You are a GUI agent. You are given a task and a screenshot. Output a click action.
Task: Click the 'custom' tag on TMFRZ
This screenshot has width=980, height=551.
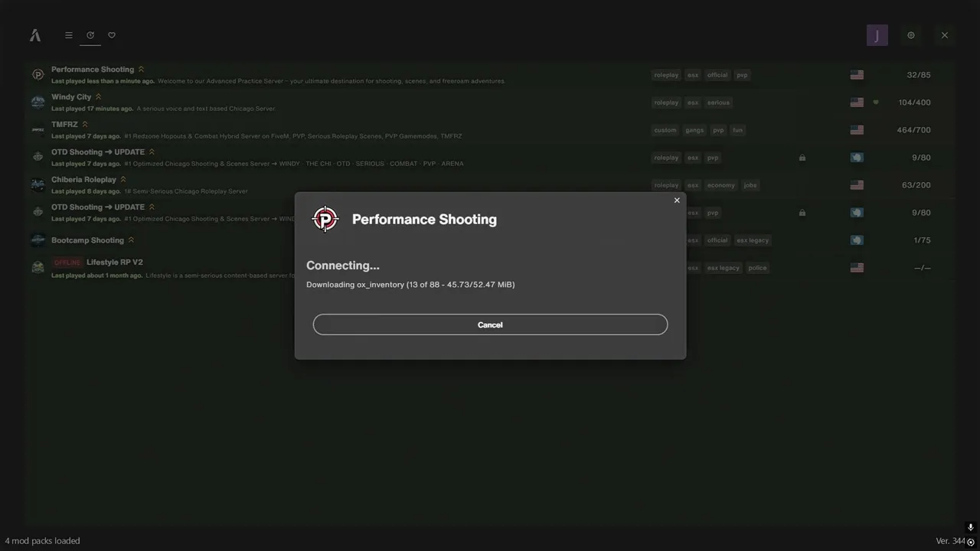(665, 130)
